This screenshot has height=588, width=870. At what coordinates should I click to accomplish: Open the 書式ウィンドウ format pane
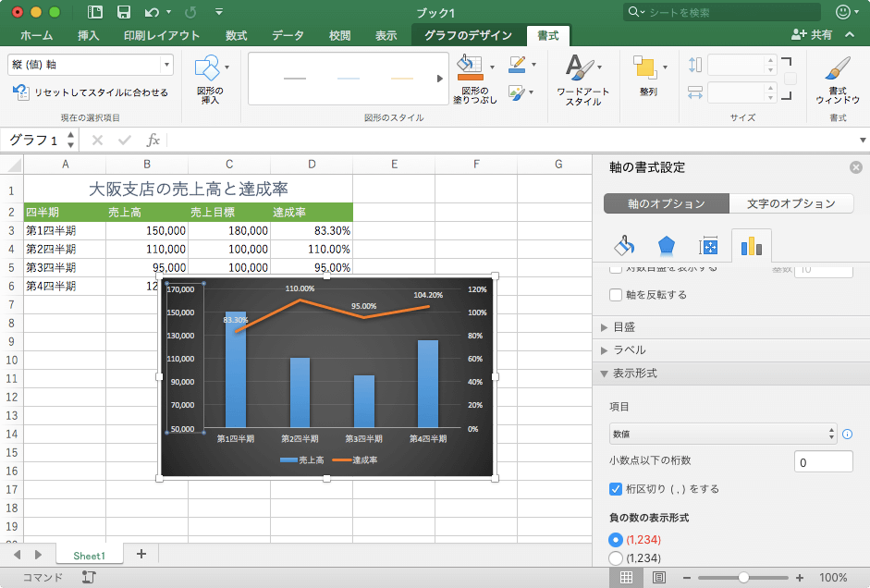click(838, 80)
